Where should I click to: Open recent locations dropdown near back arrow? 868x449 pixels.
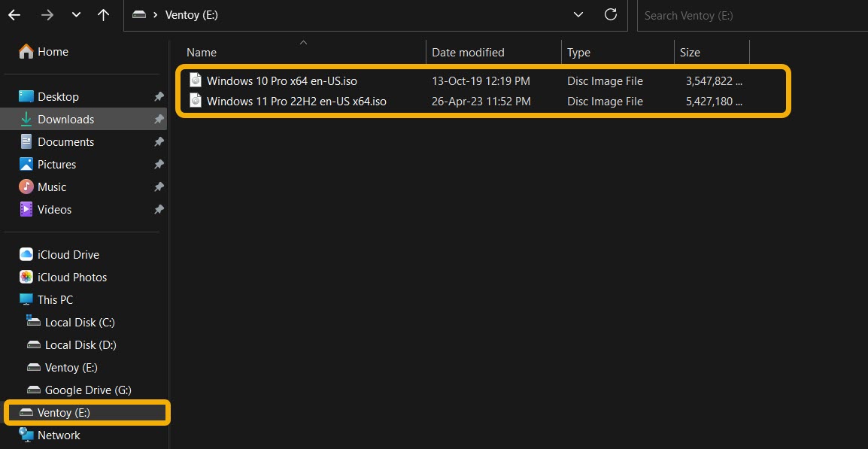[75, 14]
